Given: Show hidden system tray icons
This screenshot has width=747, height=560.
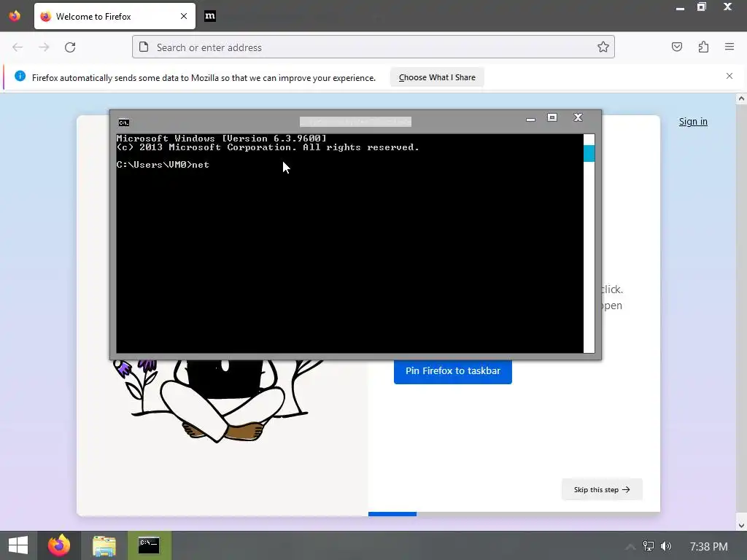Looking at the screenshot, I should 630,547.
